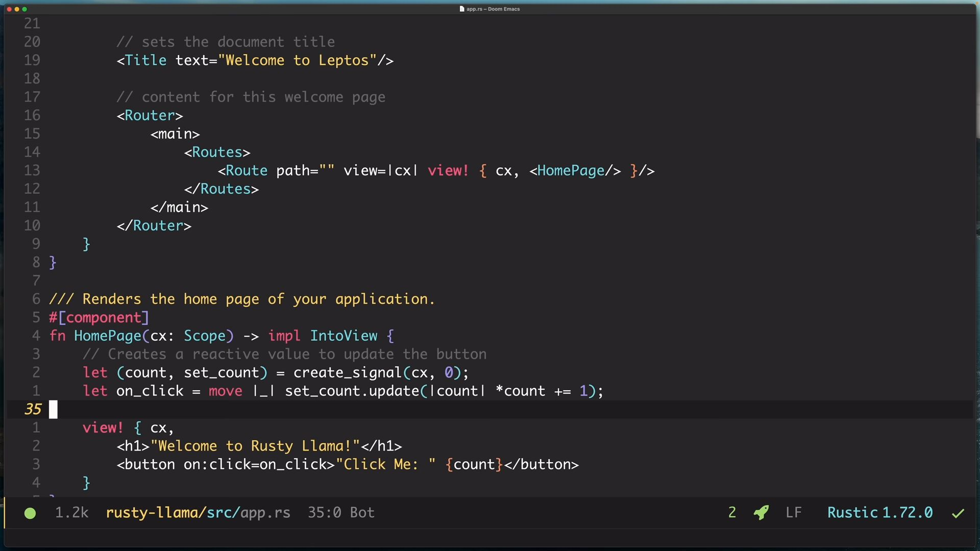Place cursor on the #[component] attribute line
This screenshot has width=980, height=551.
(x=99, y=318)
